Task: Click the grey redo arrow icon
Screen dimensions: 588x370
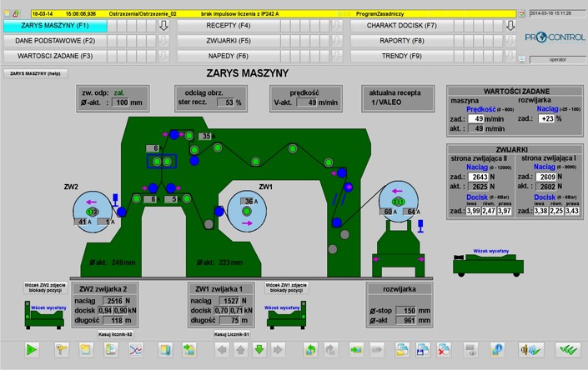Action: point(330,350)
